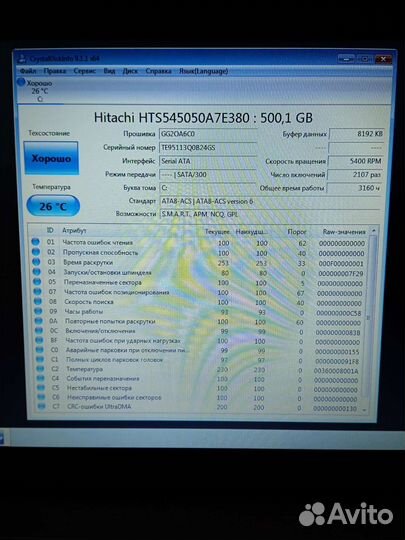
Task: Click the Стандарт field ATA8-ACS
Action: [270, 201]
